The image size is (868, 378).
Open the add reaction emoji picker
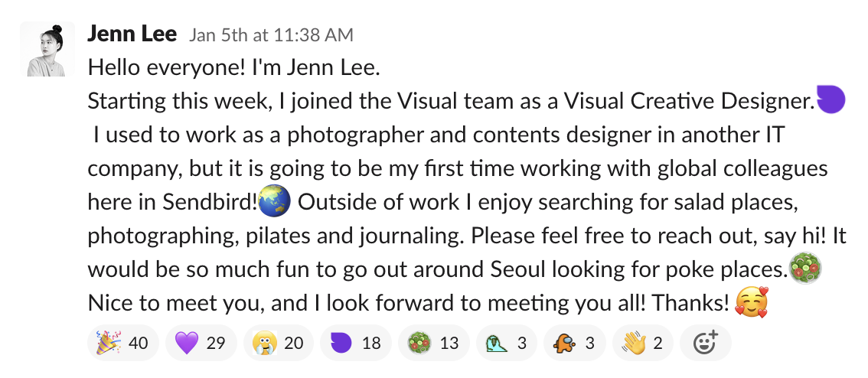(x=705, y=343)
